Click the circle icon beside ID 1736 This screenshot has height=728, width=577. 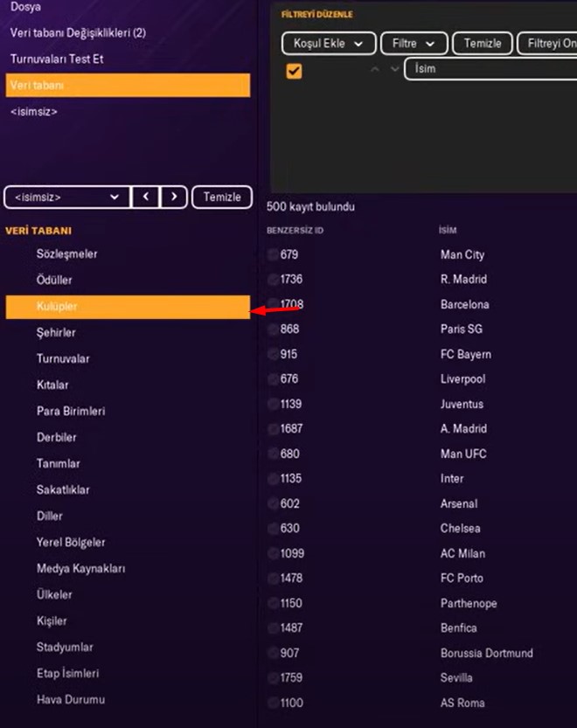click(274, 280)
